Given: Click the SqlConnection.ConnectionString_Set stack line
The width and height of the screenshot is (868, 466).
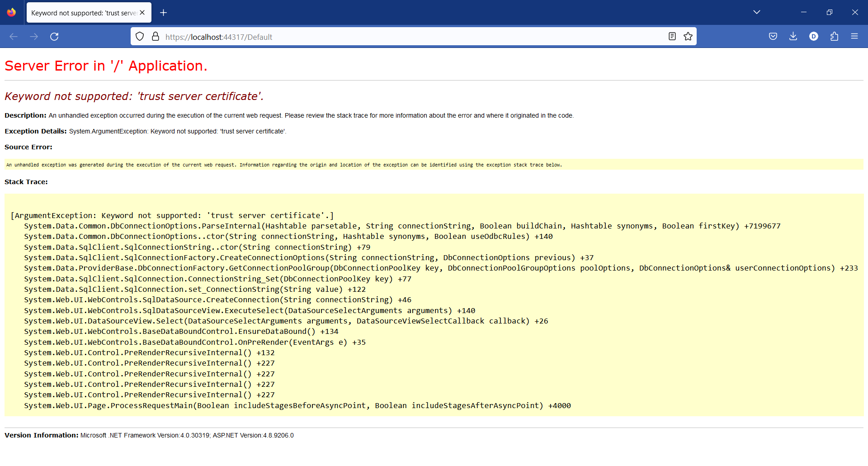Looking at the screenshot, I should pos(217,279).
